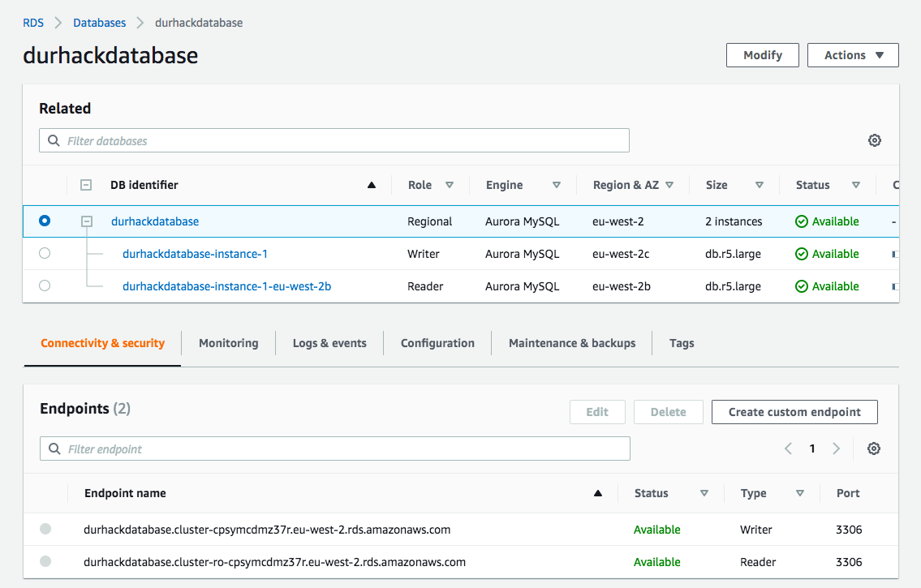Sort by DB identifier ascending arrow

pyautogui.click(x=372, y=185)
